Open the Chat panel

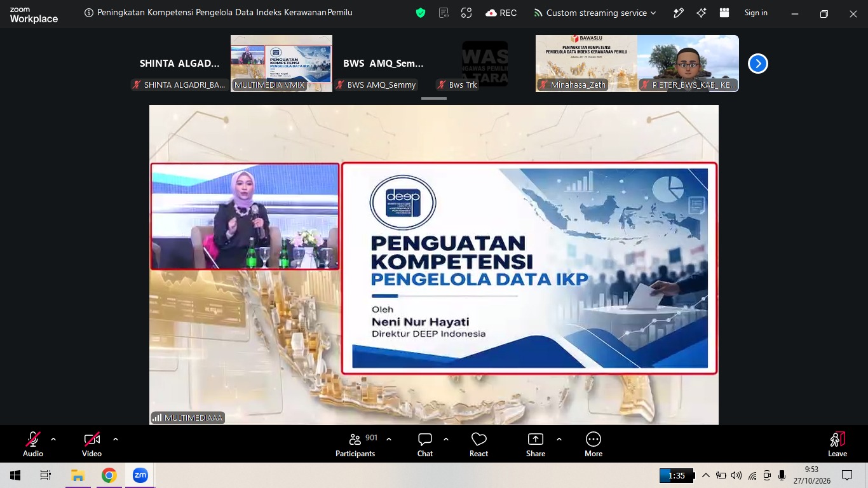425,444
